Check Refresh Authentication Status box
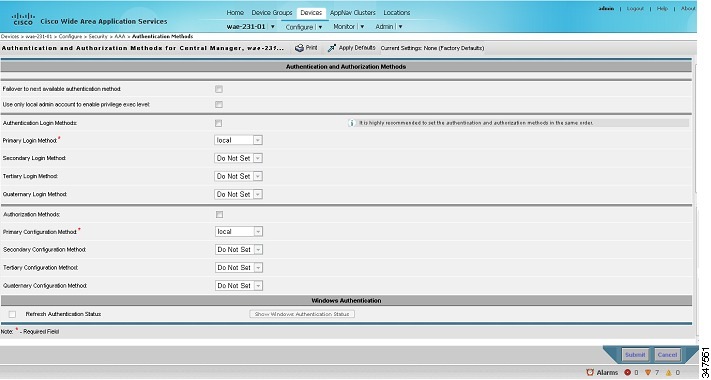Screen dimensions: 711x380 coord(12,314)
